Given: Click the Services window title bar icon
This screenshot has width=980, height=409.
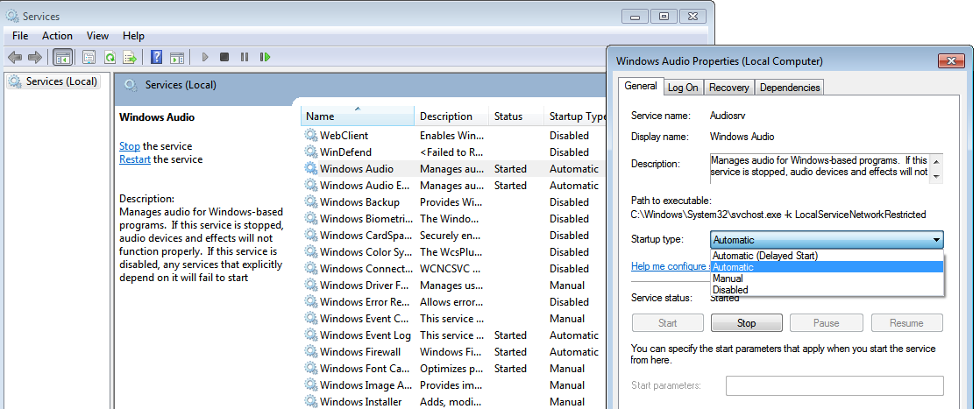Looking at the screenshot, I should [x=12, y=17].
